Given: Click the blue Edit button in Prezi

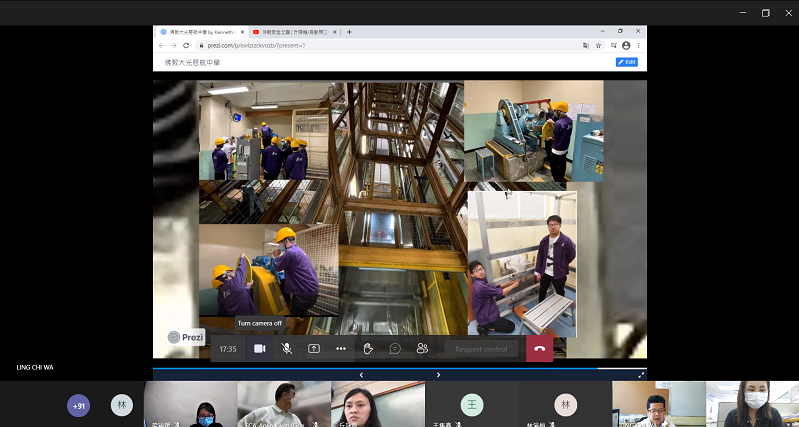Looking at the screenshot, I should [627, 62].
